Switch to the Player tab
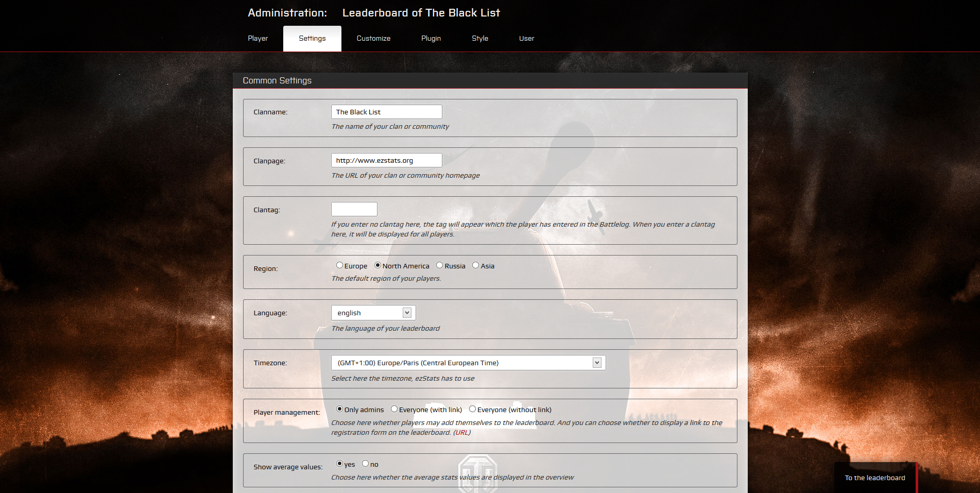Screen dimensions: 980x493 (x=257, y=38)
